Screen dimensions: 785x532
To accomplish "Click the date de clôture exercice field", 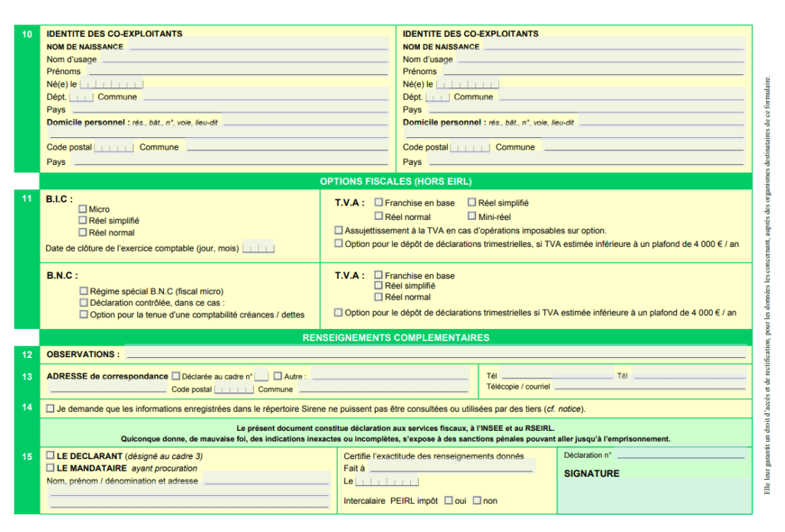I will (258, 248).
